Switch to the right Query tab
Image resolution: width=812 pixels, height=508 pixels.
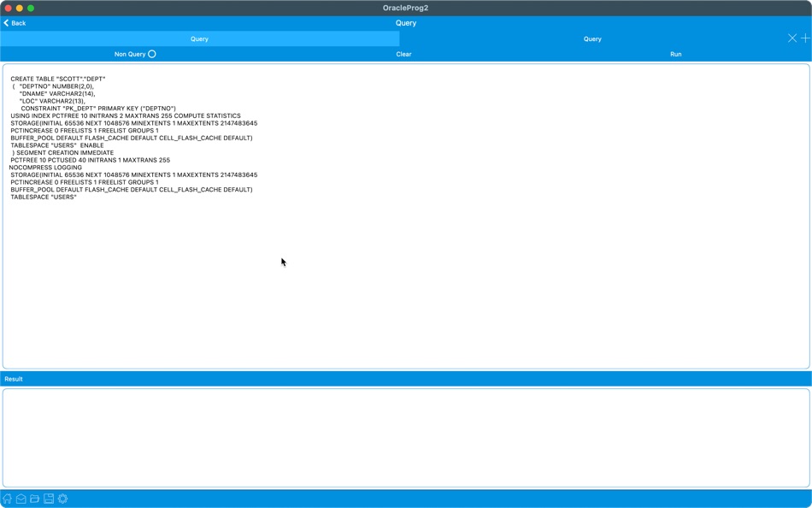[x=592, y=38]
